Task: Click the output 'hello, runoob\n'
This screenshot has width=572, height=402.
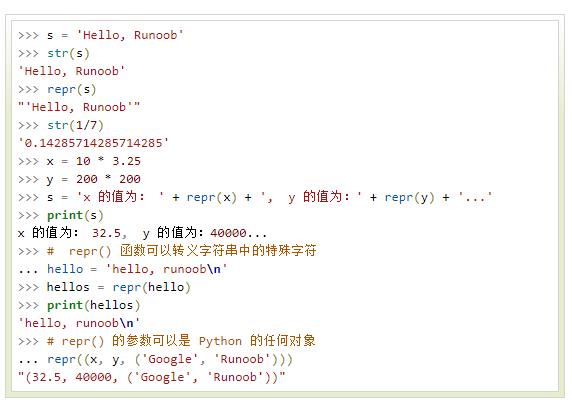Action: click(79, 323)
